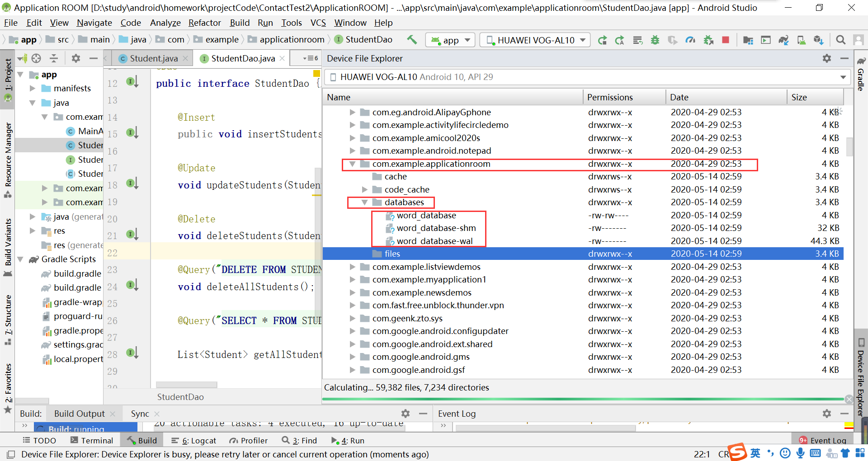Viewport: 868px width, 461px height.
Task: Open the HUAWEI VOG-AL10 device dropdown
Action: click(536, 40)
